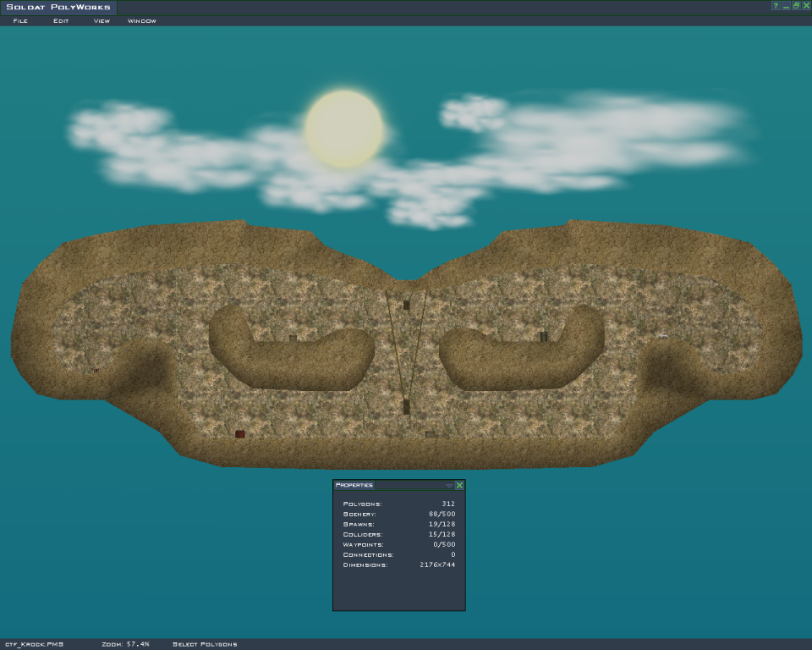Click the green help question mark icon
The height and width of the screenshot is (650, 812).
776,6
